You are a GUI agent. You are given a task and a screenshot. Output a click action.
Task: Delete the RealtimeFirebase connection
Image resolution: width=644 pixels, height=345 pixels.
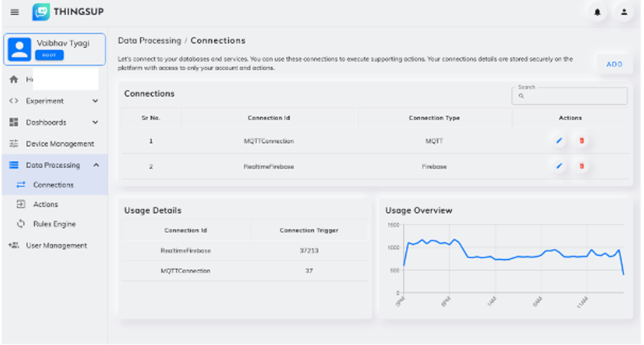[582, 166]
